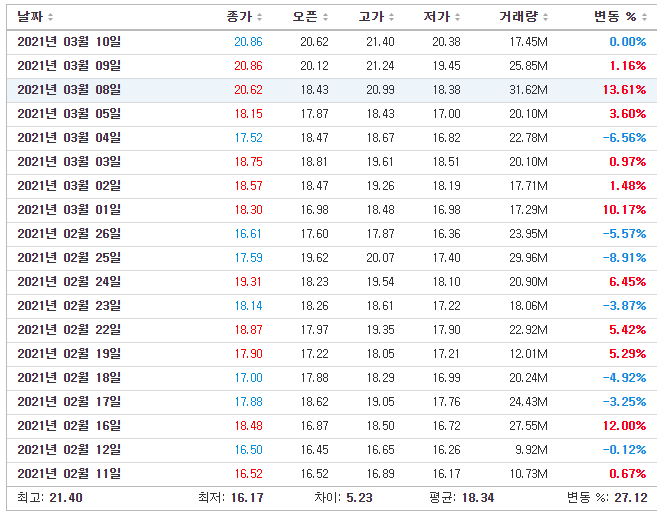657x519 pixels.
Task: Select the date 2021년 03월 03일
Action: (x=69, y=162)
